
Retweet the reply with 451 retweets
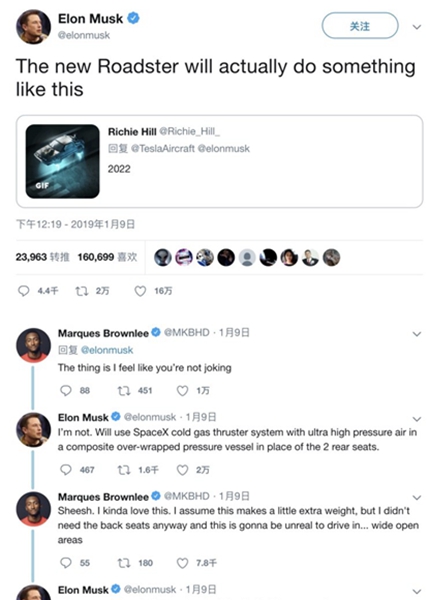[124, 390]
